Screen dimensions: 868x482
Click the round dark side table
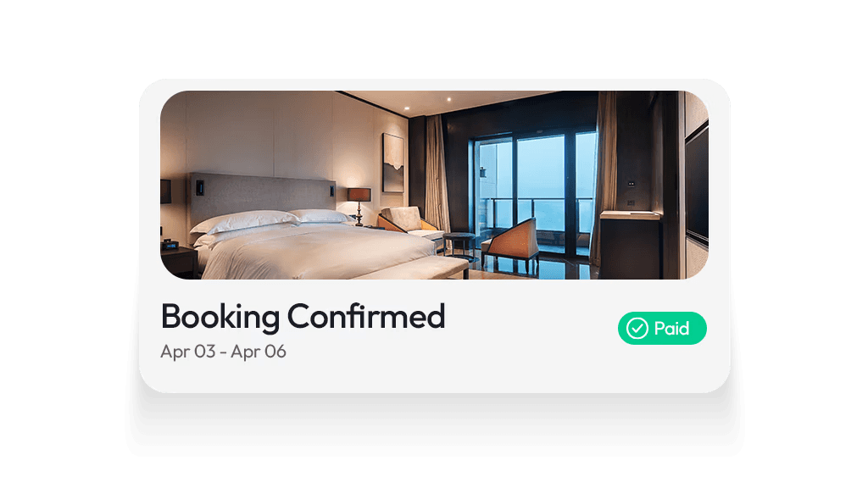[459, 243]
